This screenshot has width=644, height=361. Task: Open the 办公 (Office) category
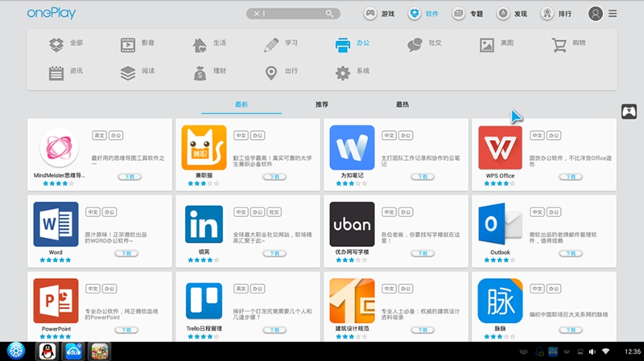pyautogui.click(x=352, y=43)
